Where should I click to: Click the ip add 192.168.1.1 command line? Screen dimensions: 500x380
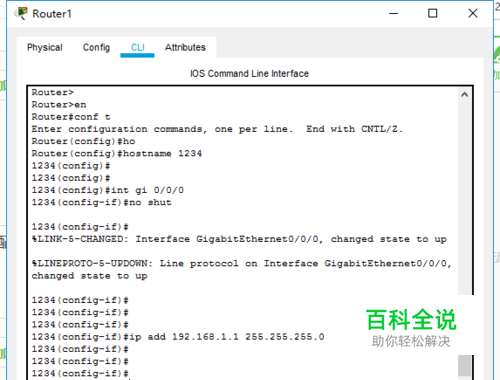tap(178, 337)
